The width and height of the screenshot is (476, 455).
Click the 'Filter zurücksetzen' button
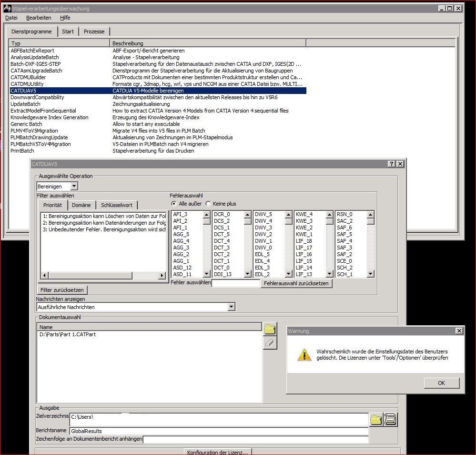pos(62,290)
